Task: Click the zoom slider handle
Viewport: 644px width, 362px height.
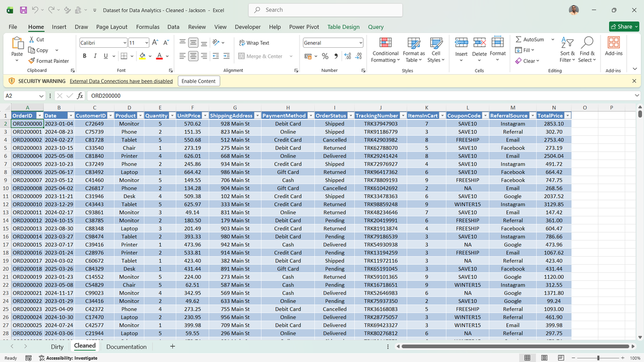Action: tap(599, 358)
